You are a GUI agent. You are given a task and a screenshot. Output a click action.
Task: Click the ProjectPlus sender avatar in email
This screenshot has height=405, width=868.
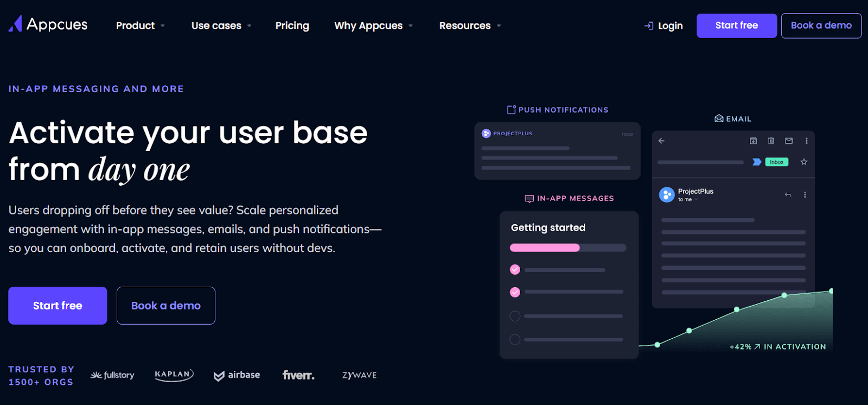[x=667, y=194]
